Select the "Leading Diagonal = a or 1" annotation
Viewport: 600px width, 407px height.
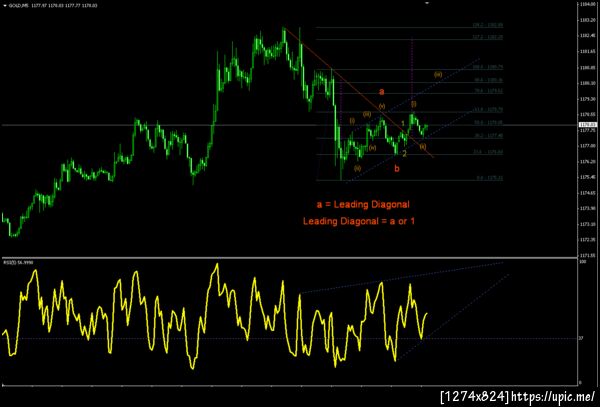point(359,221)
